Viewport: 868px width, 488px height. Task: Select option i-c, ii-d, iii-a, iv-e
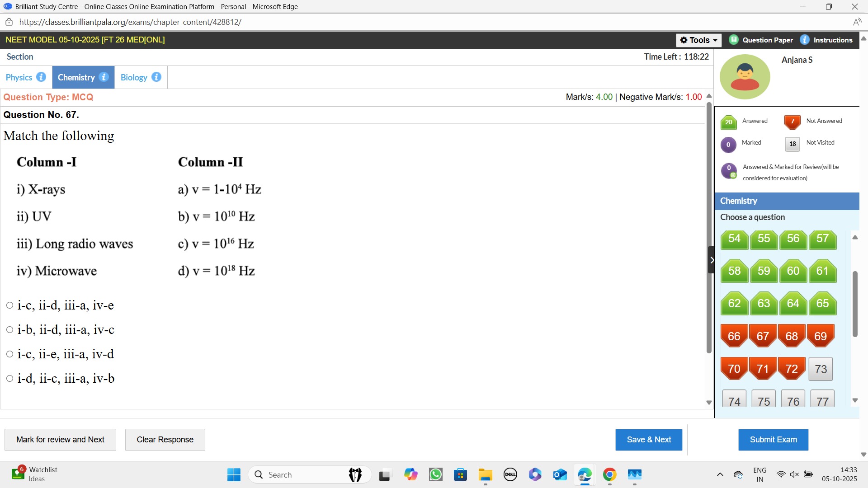(9, 305)
